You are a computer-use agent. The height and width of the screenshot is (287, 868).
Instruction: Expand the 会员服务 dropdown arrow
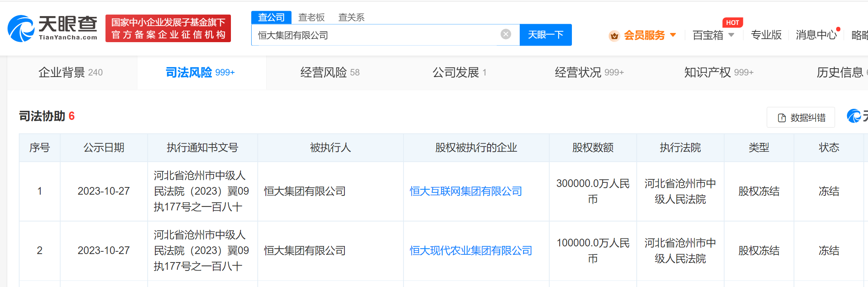pos(673,35)
